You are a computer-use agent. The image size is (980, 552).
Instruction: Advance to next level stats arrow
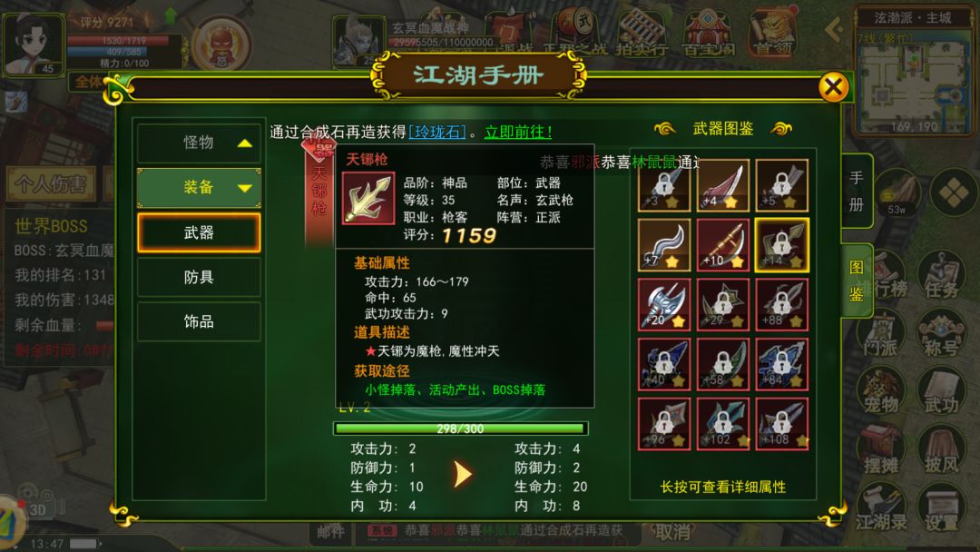click(463, 475)
